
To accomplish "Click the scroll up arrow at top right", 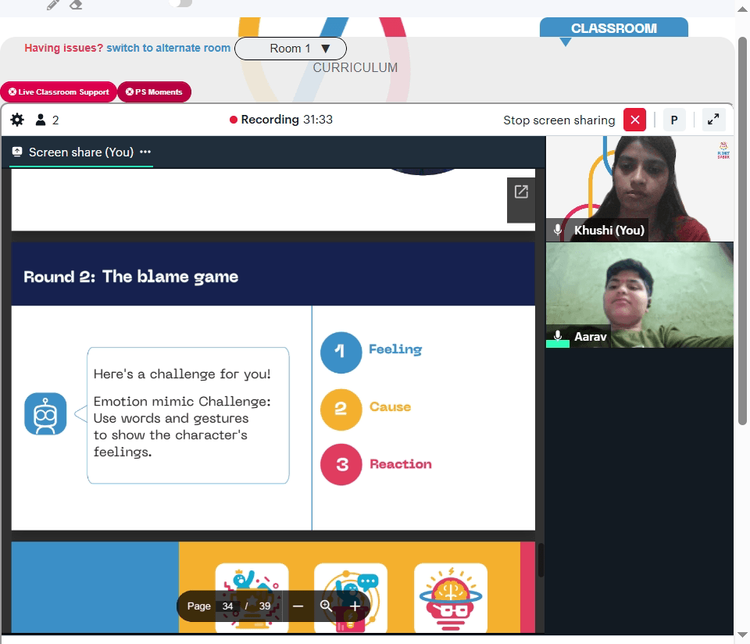I will click(742, 11).
